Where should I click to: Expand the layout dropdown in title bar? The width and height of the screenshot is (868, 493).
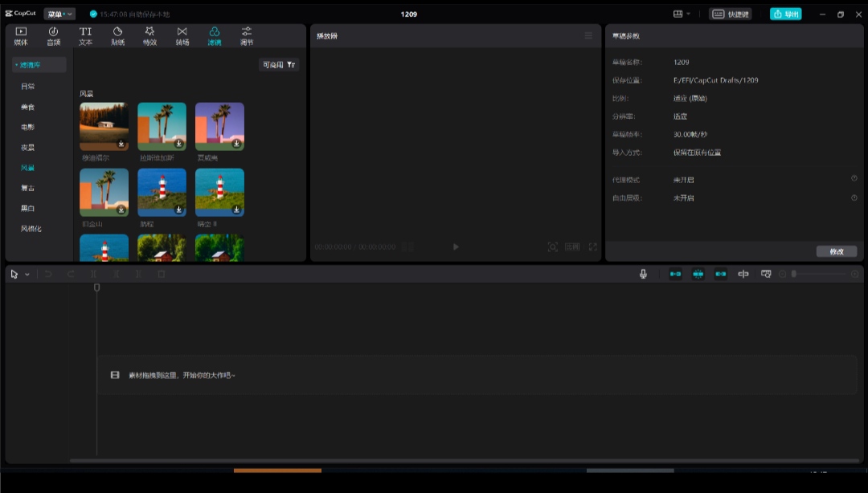tap(682, 14)
